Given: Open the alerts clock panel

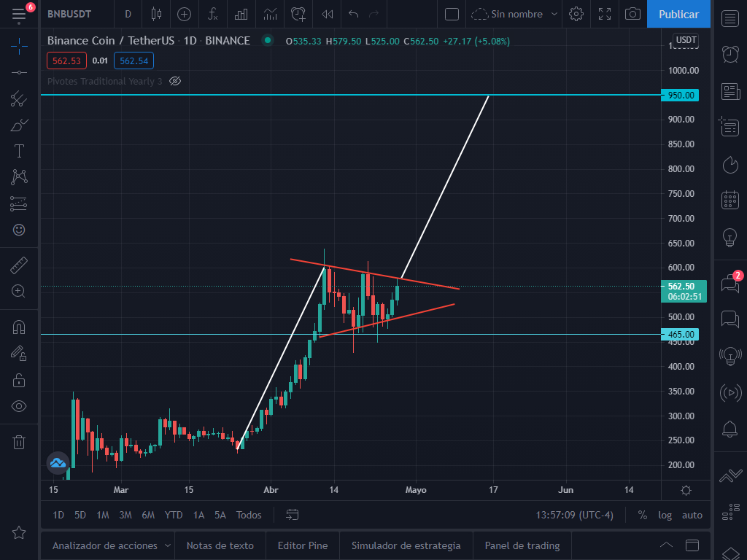Looking at the screenshot, I should [729, 54].
